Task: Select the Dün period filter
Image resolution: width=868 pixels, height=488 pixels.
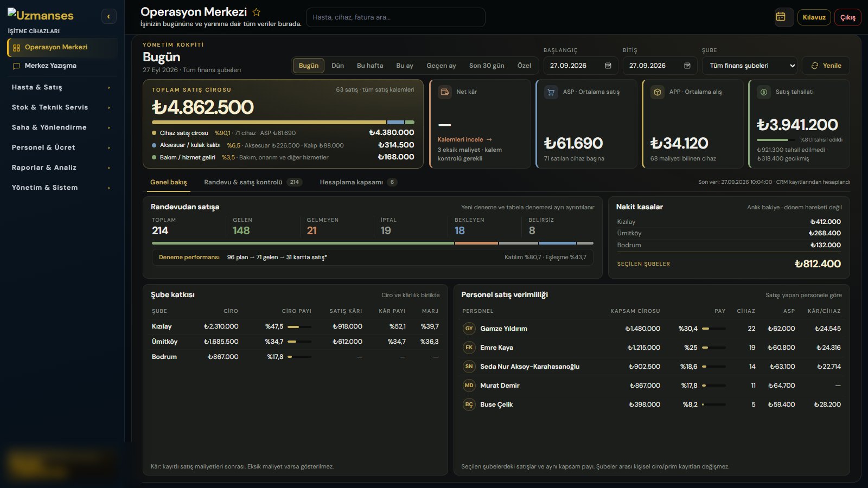Action: point(337,66)
